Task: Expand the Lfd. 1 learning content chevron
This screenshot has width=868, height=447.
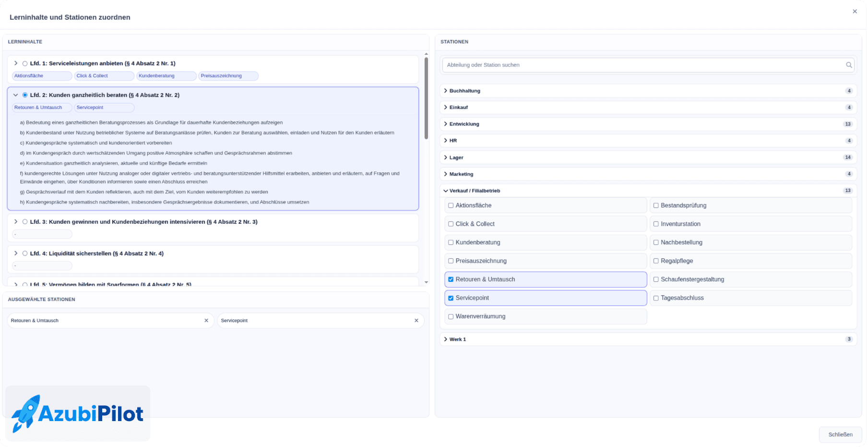Action: [x=16, y=63]
